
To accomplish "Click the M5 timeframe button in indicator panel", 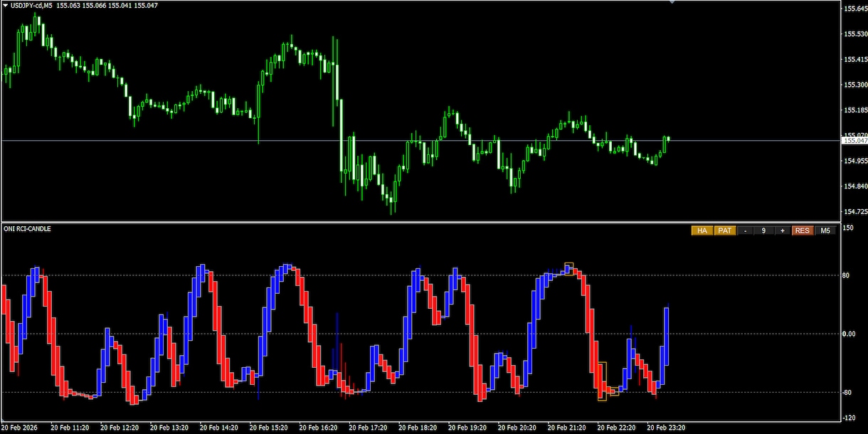I will click(x=825, y=231).
